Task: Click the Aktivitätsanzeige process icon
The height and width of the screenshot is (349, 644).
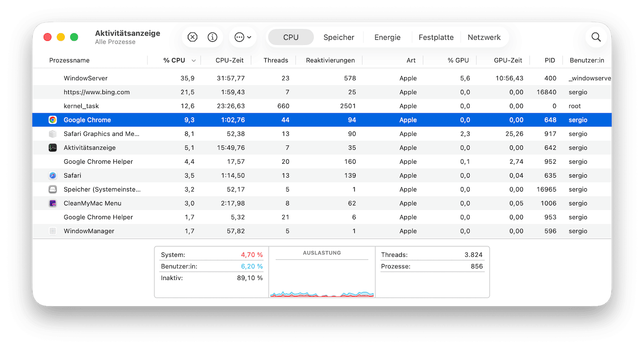Action: click(52, 147)
